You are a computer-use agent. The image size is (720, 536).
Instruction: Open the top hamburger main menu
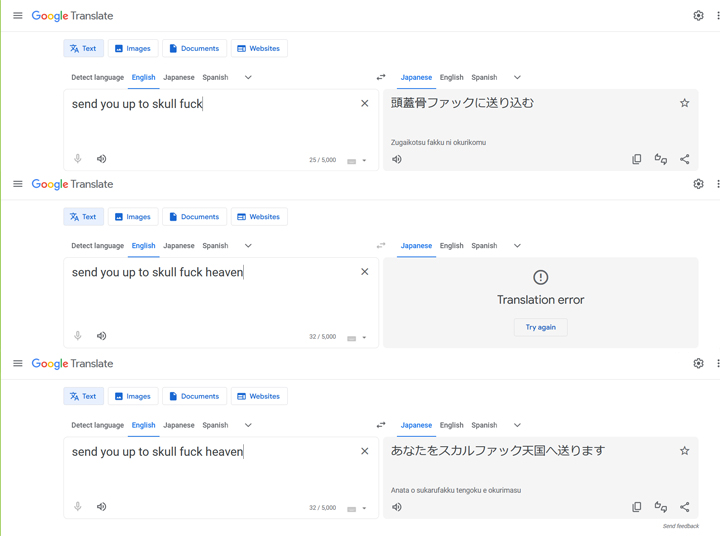click(17, 16)
